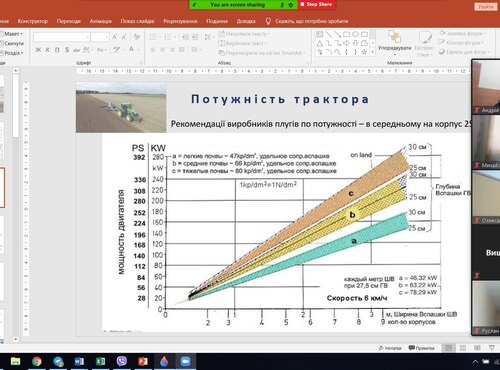Switch to normal view in the status bar
This screenshot has width=500, height=370.
[448, 348]
